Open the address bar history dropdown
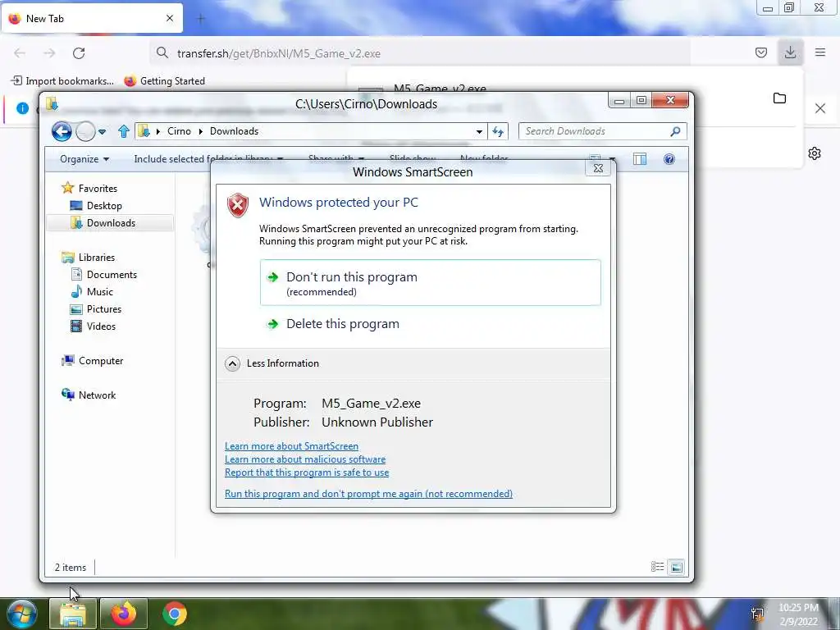The width and height of the screenshot is (840, 630). coord(479,131)
